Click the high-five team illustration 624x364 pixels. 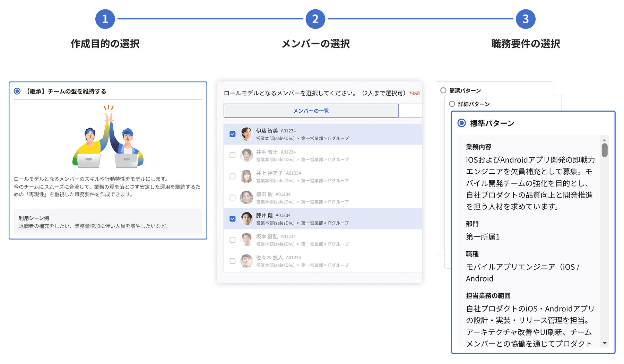pyautogui.click(x=108, y=137)
